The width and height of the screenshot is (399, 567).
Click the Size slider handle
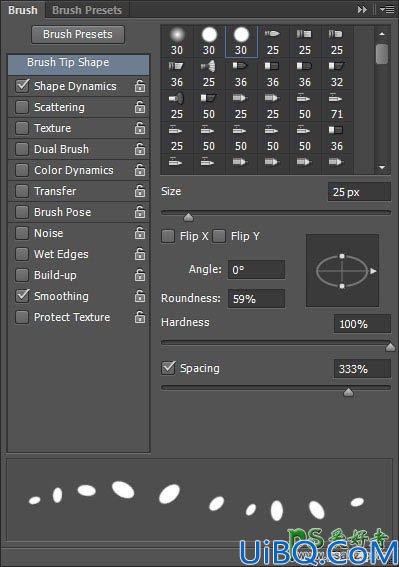click(x=188, y=217)
